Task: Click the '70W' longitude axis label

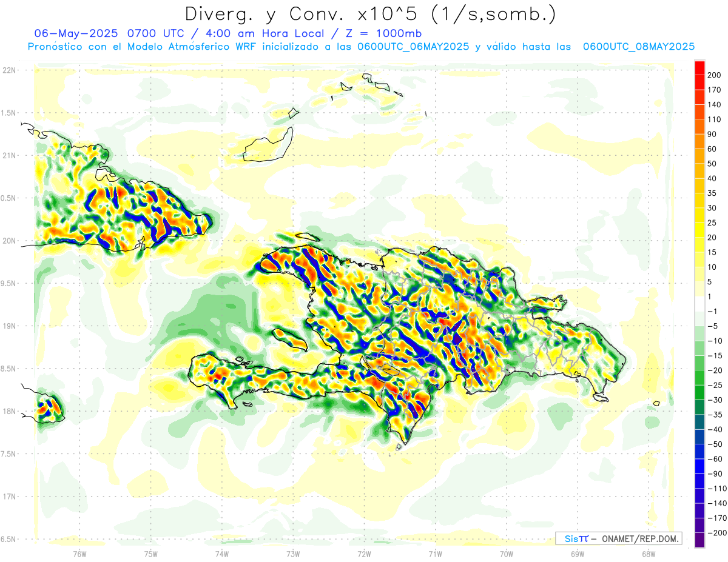Action: [507, 554]
